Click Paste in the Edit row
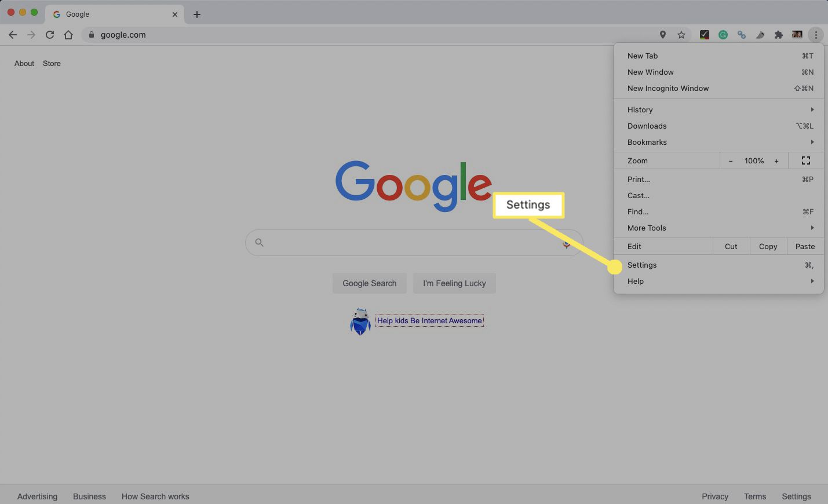The width and height of the screenshot is (828, 504). [805, 246]
